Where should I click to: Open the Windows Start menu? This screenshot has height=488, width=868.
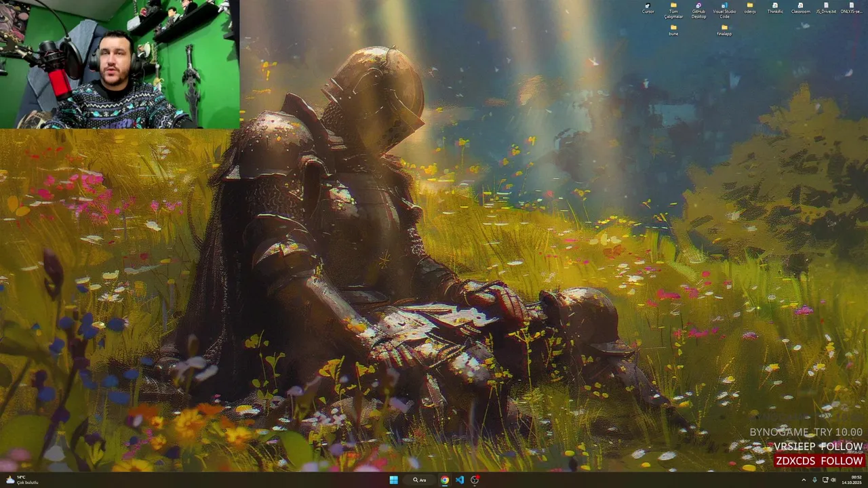coord(393,480)
